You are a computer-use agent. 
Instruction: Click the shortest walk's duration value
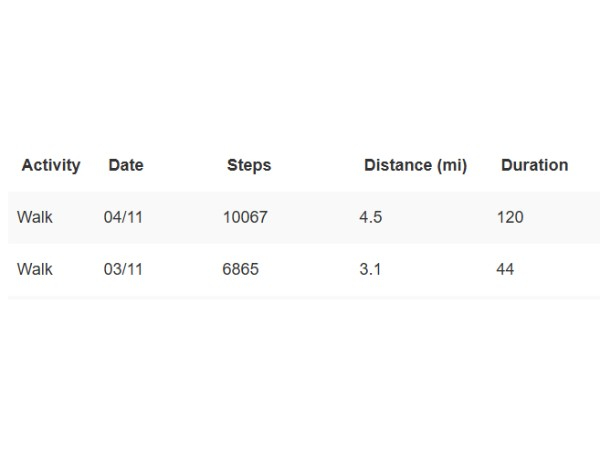coord(505,270)
